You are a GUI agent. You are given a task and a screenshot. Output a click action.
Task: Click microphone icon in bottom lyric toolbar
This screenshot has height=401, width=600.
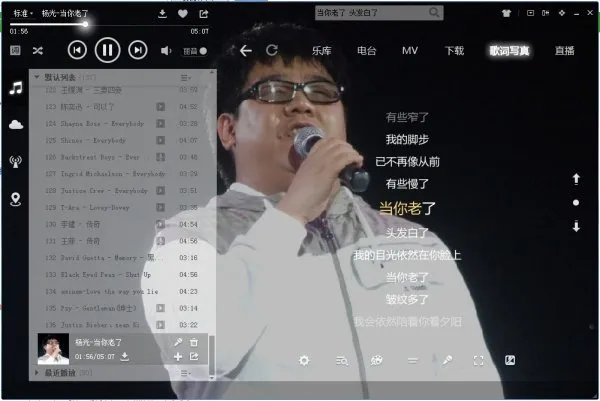(x=447, y=360)
